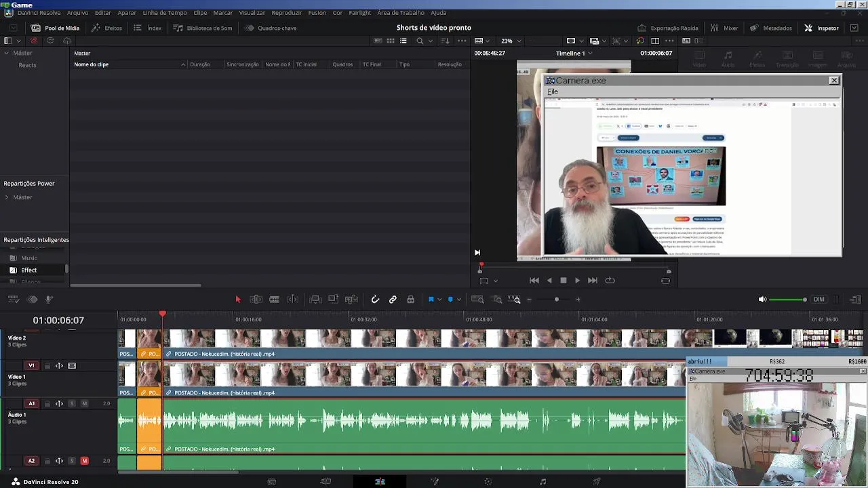868x488 pixels.
Task: Click the timeline playhead marker
Action: click(x=163, y=314)
